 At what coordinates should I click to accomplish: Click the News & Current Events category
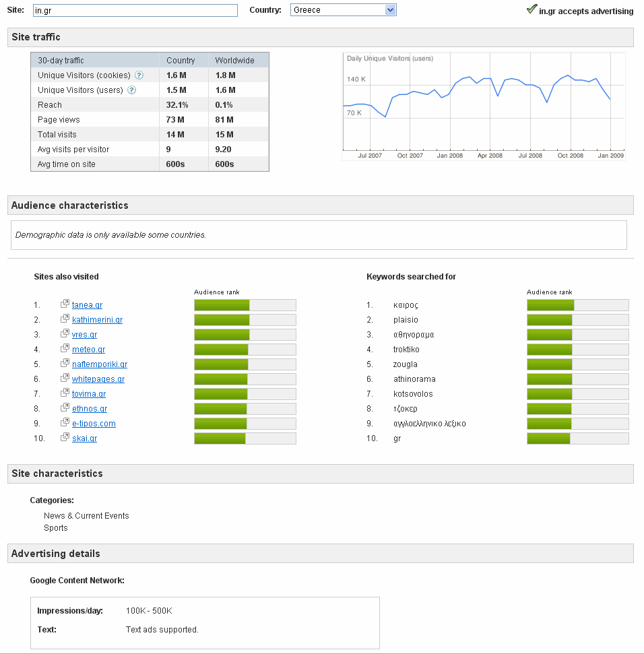pos(86,515)
